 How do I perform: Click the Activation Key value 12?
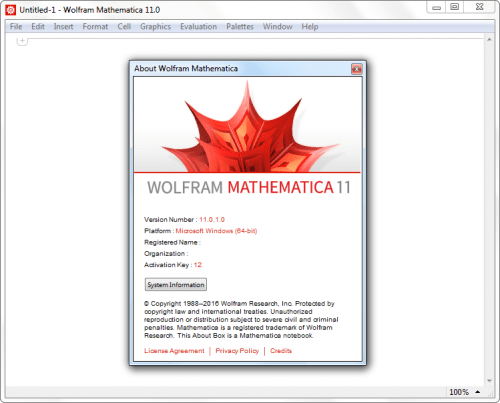tap(198, 265)
